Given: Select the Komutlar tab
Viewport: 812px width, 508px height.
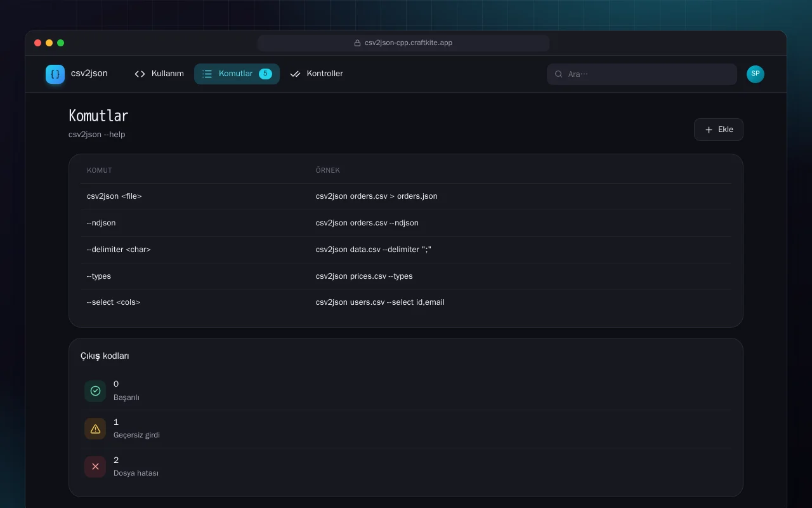Looking at the screenshot, I should click(x=237, y=74).
